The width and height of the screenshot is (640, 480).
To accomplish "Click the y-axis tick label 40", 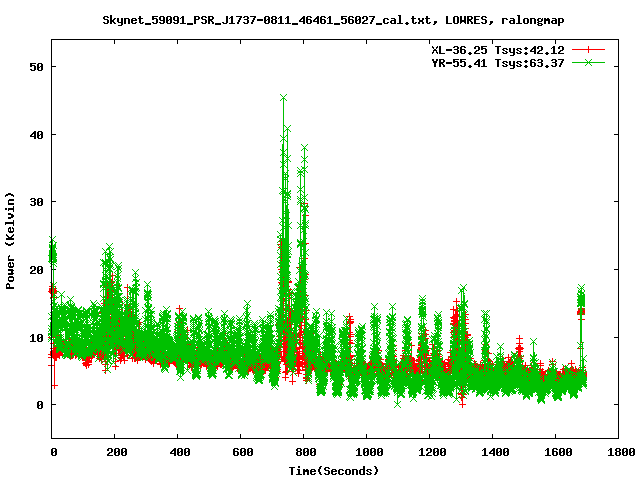I will (36, 135).
